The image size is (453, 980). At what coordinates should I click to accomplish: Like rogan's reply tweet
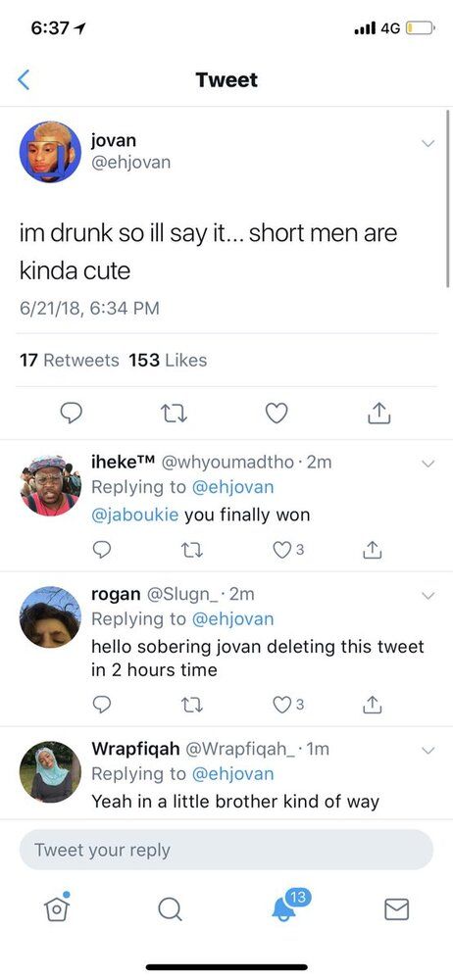point(282,705)
